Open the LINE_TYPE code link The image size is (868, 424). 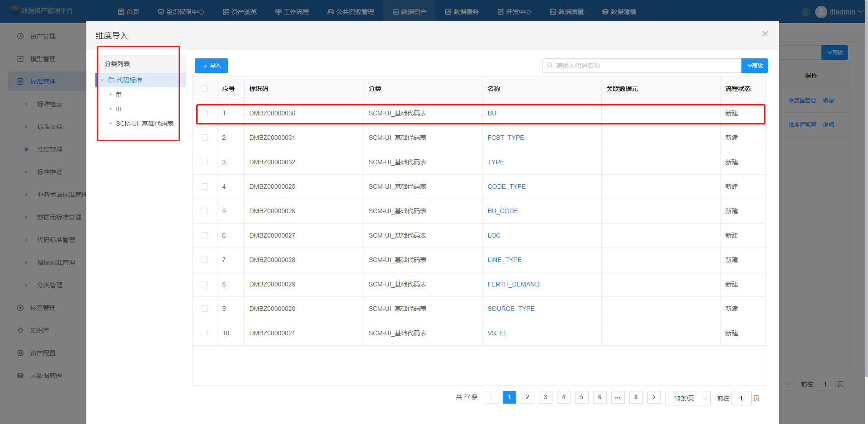(x=505, y=260)
